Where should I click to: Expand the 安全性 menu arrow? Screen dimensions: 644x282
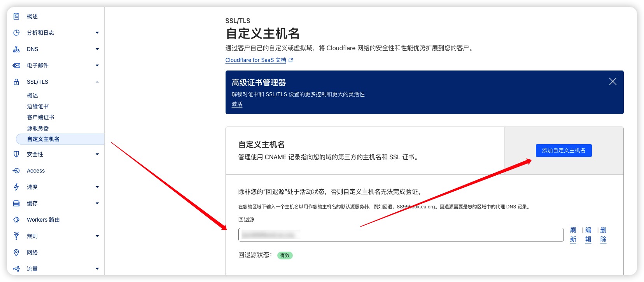coord(97,154)
